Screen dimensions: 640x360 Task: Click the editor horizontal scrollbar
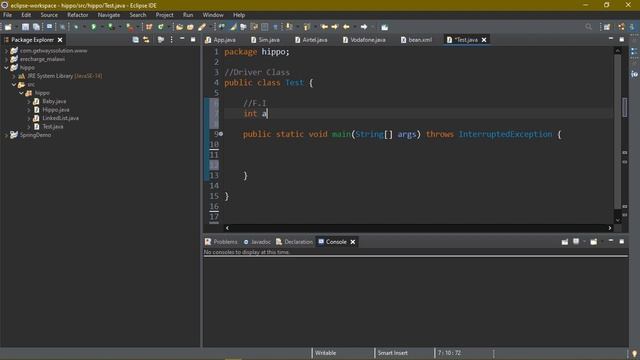(418, 228)
